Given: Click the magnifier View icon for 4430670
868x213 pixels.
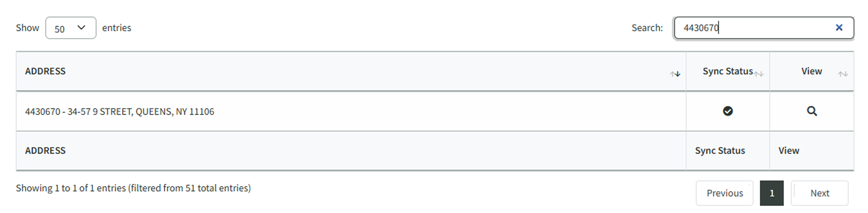Looking at the screenshot, I should (x=812, y=111).
